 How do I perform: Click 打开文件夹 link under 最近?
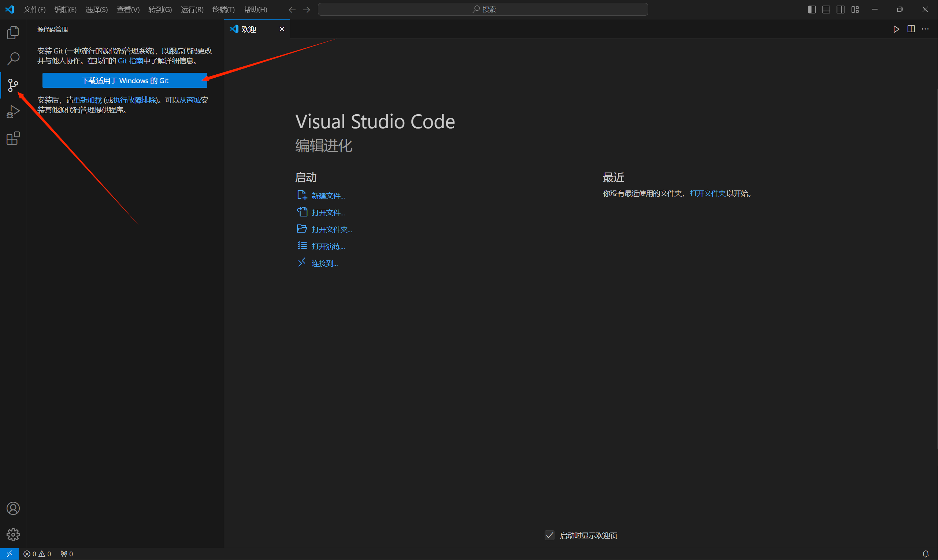708,193
